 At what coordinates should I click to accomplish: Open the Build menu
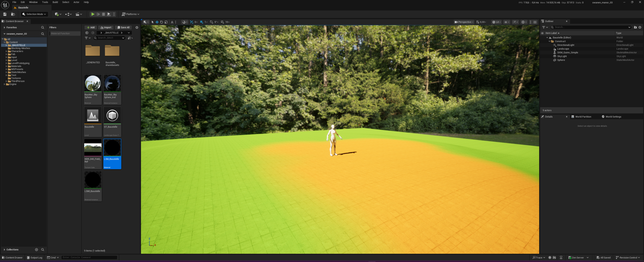[55, 2]
